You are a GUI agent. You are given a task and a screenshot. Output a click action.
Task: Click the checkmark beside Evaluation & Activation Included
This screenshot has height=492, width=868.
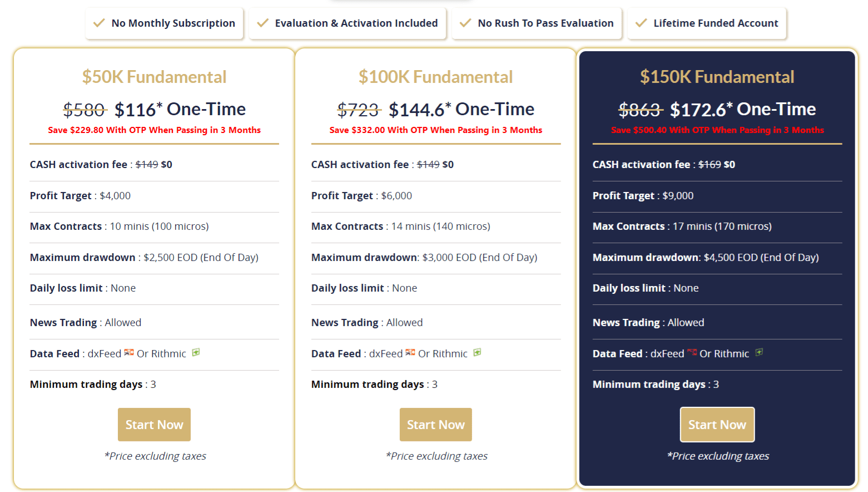pos(262,23)
